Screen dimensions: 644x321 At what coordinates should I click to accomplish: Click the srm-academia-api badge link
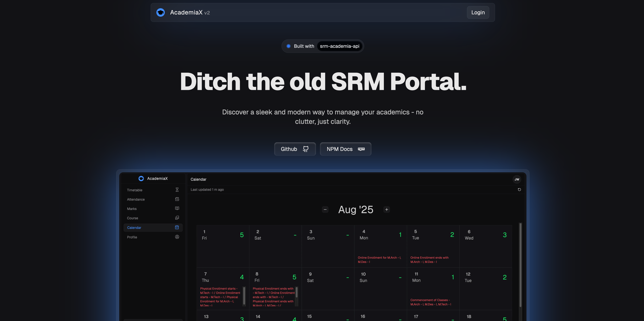[339, 46]
